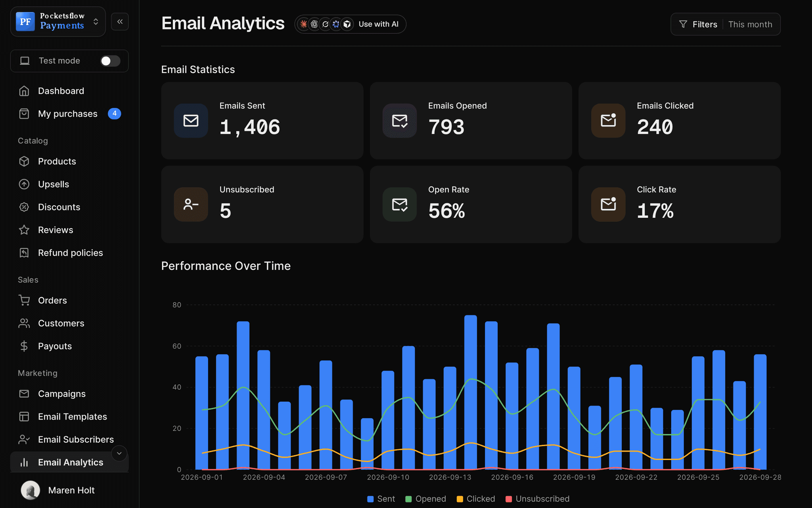The width and height of the screenshot is (812, 508).
Task: Click the Performance Over Time heading
Action: [226, 266]
